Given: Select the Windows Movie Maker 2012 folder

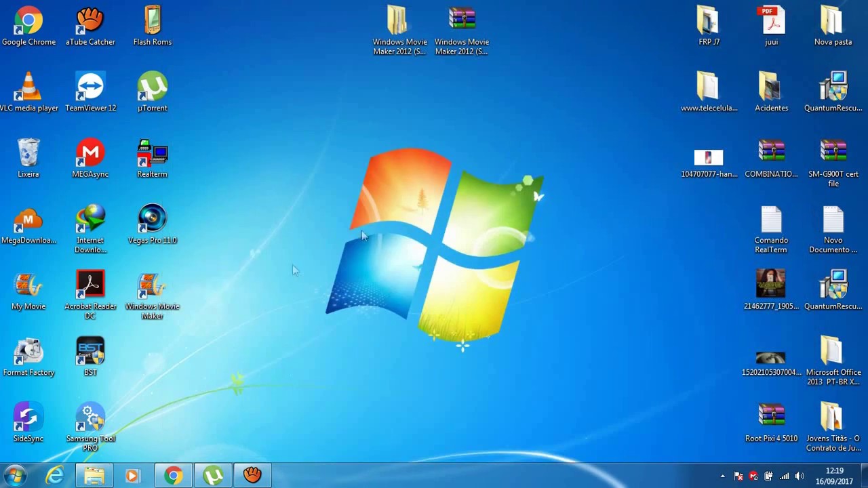Looking at the screenshot, I should [399, 30].
